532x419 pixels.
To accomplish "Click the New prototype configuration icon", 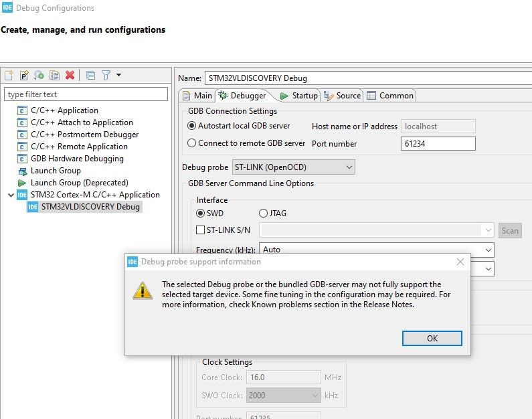I will 24,75.
